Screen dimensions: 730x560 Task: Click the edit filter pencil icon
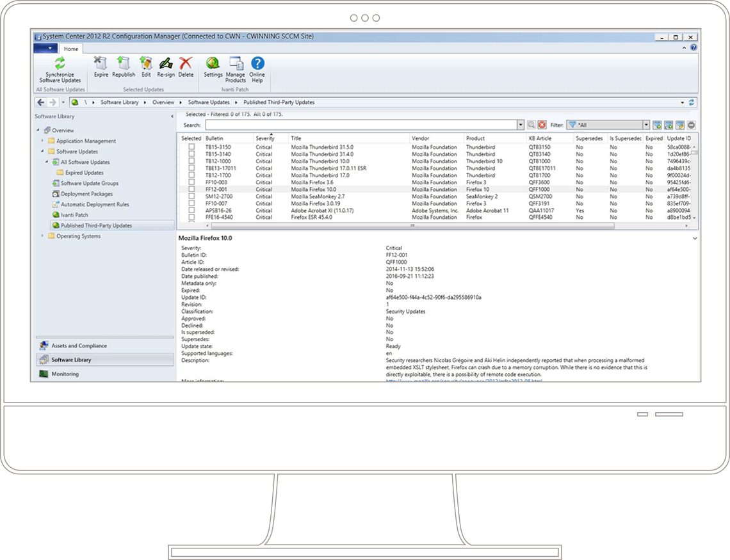click(679, 125)
